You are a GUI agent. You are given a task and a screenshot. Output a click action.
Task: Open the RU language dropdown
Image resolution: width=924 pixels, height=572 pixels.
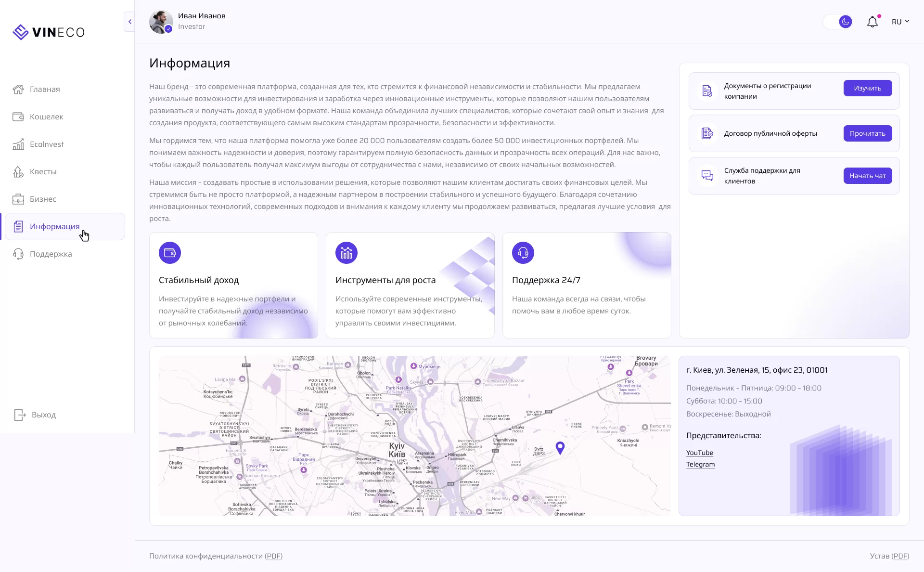(900, 22)
